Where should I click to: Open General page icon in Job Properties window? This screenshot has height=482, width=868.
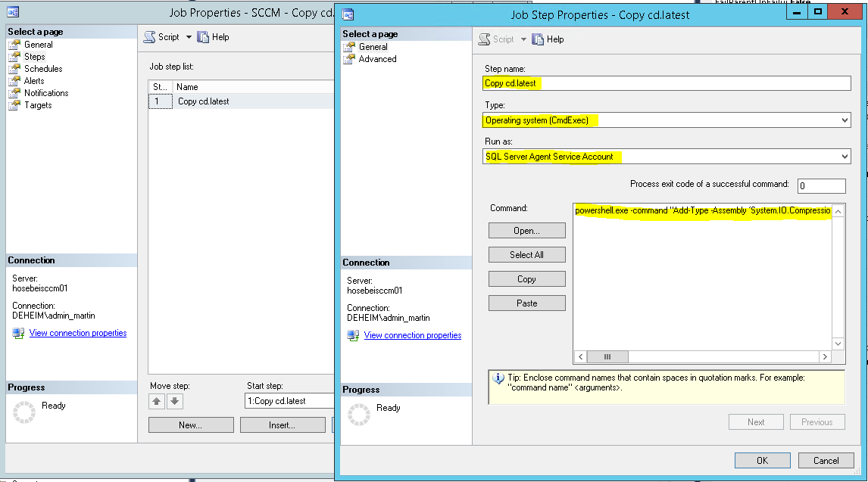tap(14, 45)
